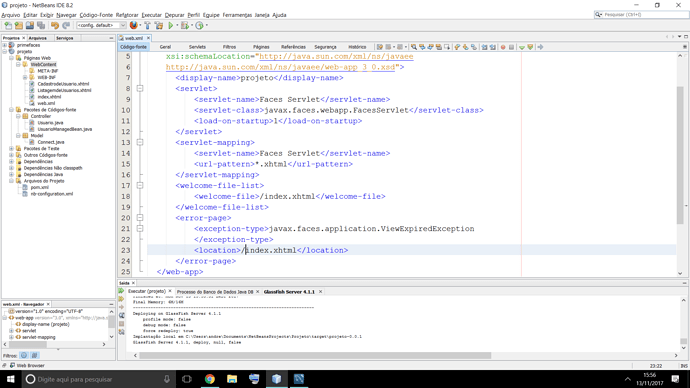Click the Find Selection magnifier icon in editor toolbar
Image resolution: width=690 pixels, height=388 pixels.
tap(414, 47)
